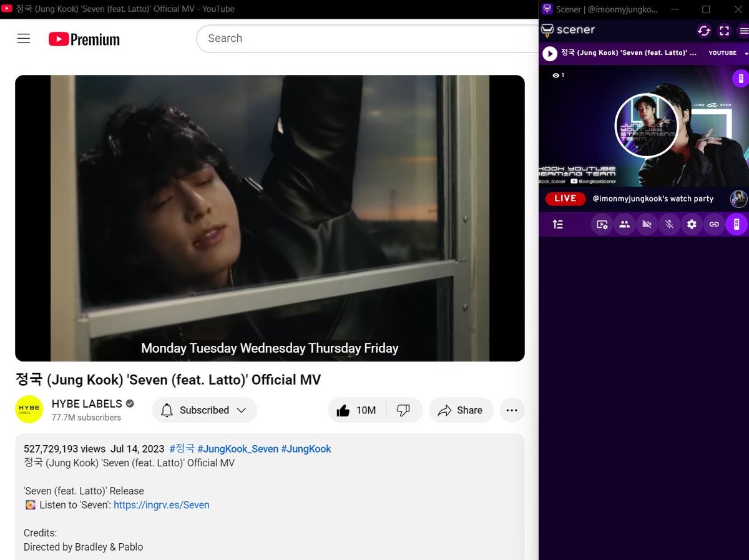Show Scener participants people icon

click(x=624, y=224)
